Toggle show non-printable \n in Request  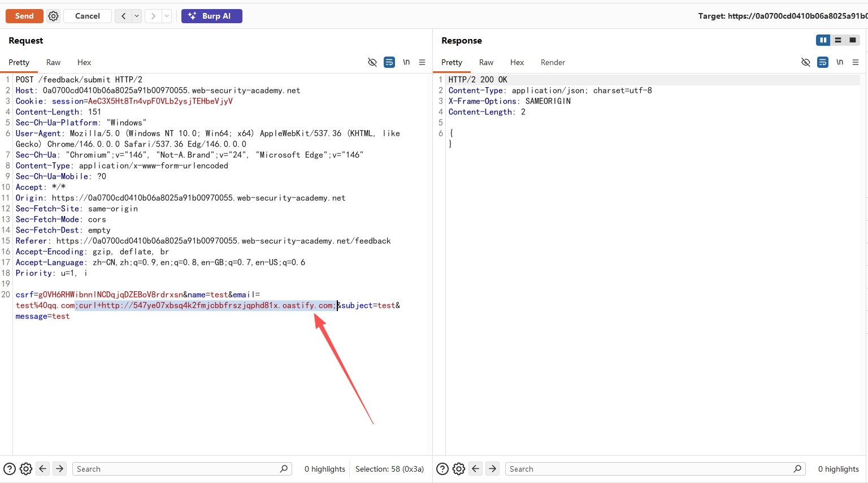click(x=406, y=62)
